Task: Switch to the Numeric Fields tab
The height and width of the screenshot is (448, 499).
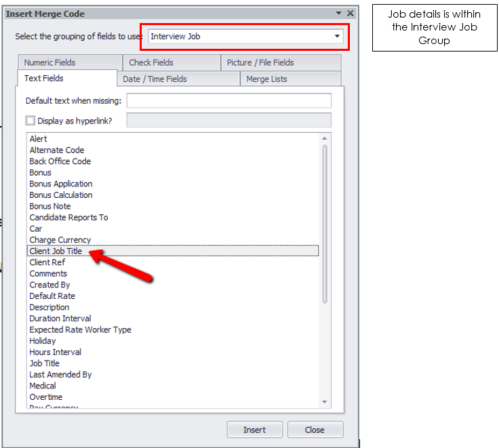Action: [49, 62]
